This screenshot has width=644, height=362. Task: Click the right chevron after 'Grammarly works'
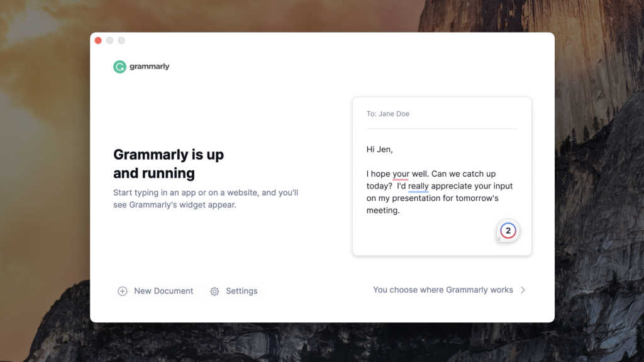click(523, 290)
